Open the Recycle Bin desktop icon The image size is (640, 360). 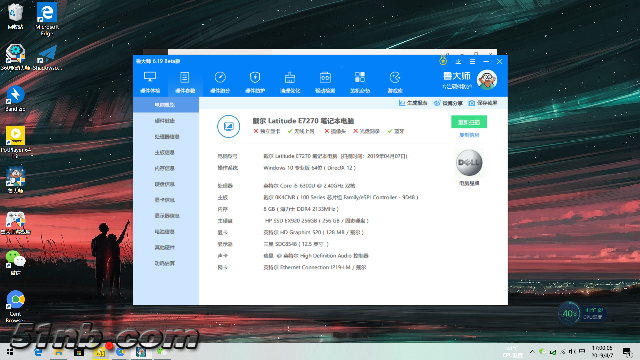point(15,16)
